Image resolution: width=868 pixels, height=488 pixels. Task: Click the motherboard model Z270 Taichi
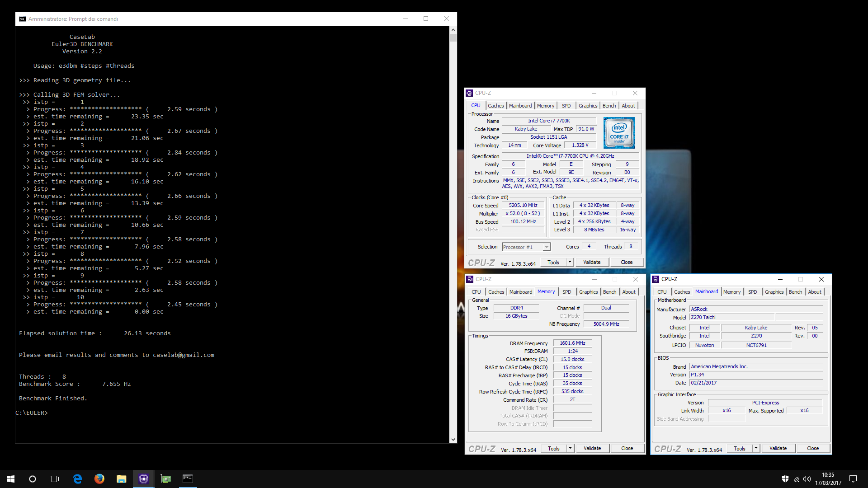(x=732, y=317)
